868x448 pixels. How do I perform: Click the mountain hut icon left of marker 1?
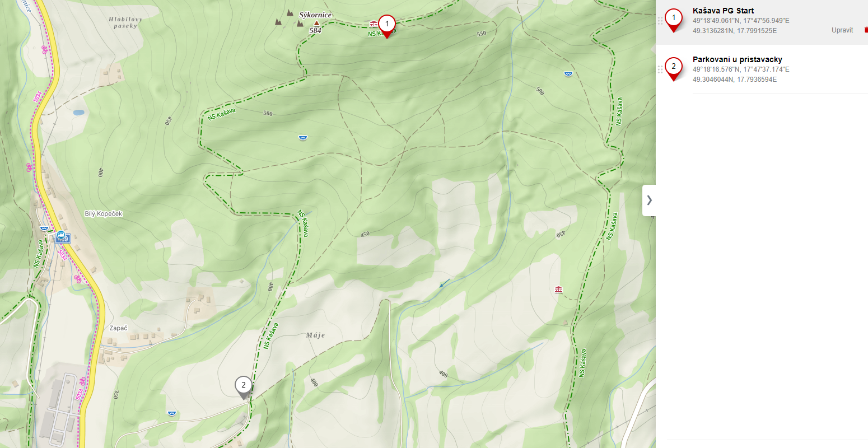coord(374,24)
